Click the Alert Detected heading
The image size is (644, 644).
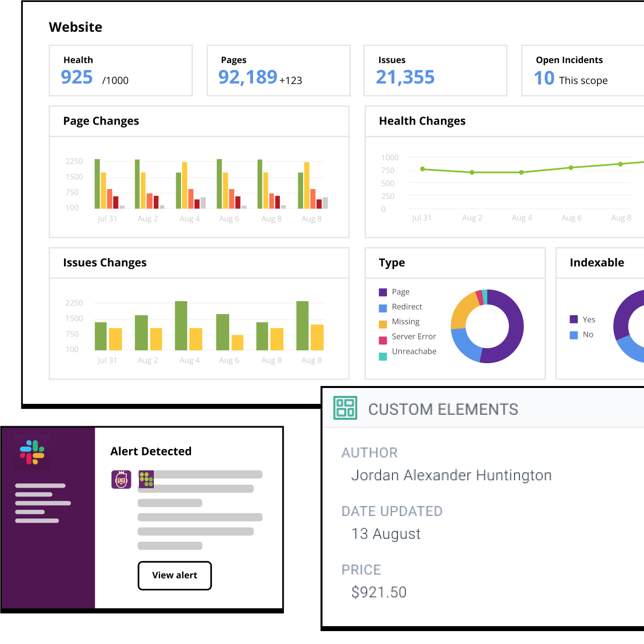tap(151, 451)
